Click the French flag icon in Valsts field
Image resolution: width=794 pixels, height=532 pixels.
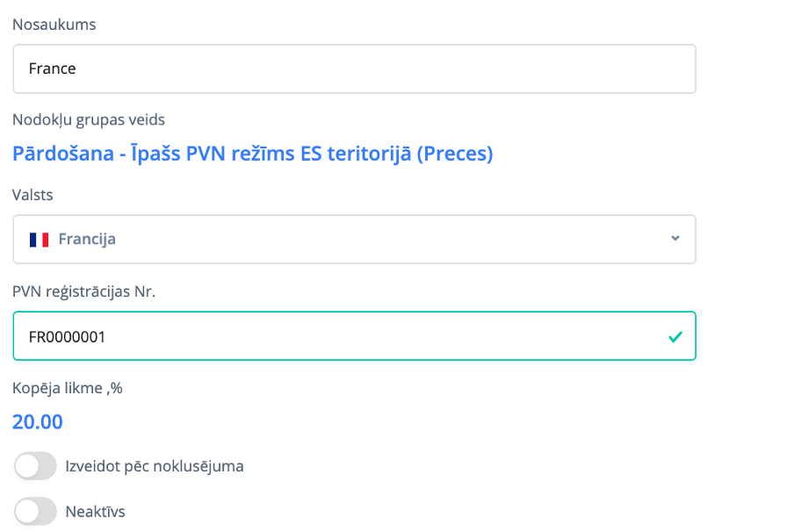39,239
